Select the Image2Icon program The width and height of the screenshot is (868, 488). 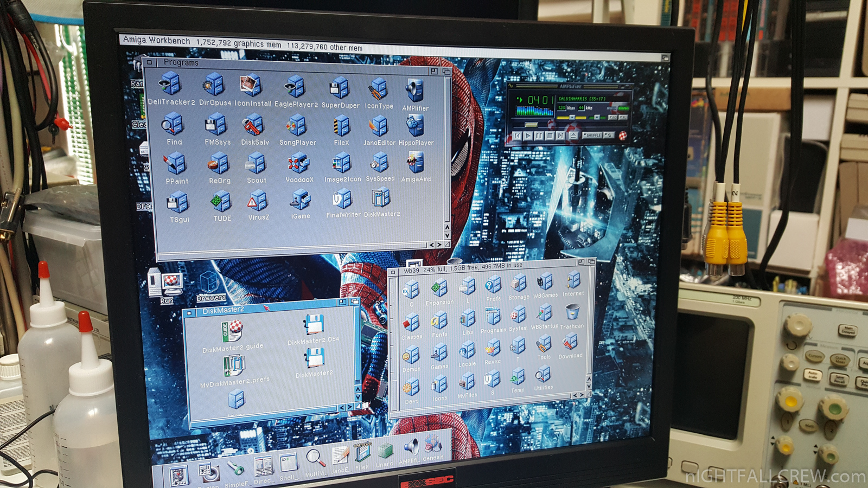click(342, 163)
